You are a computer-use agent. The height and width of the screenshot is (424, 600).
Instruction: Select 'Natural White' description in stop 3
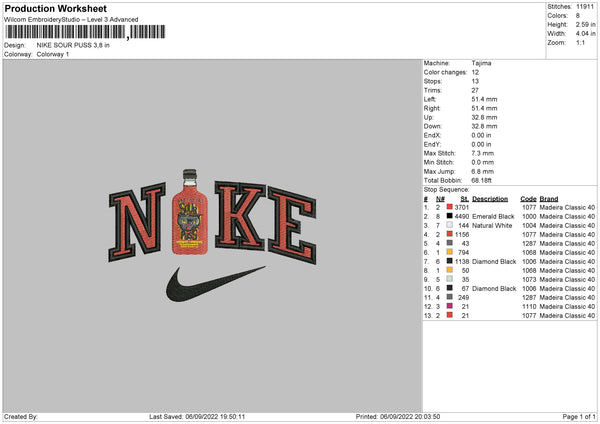[492, 225]
